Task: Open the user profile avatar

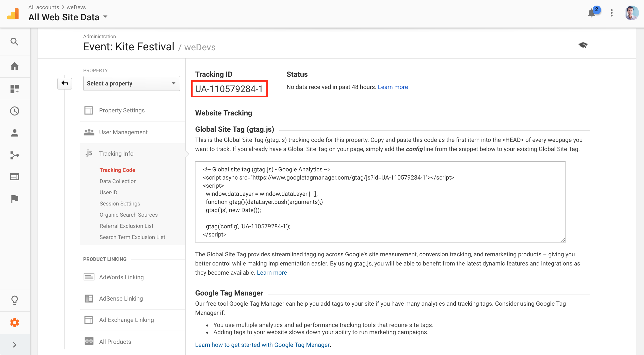Action: 632,13
